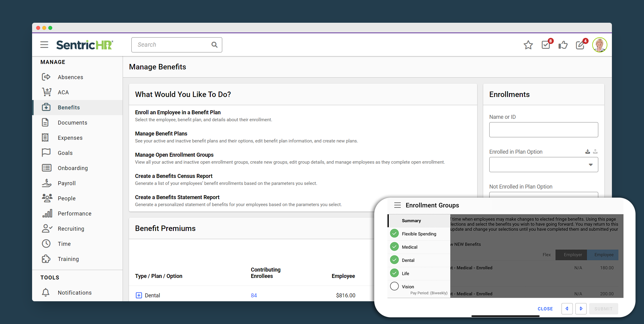The width and height of the screenshot is (644, 324).
Task: Click the $816.00 Employee amount
Action: click(345, 296)
